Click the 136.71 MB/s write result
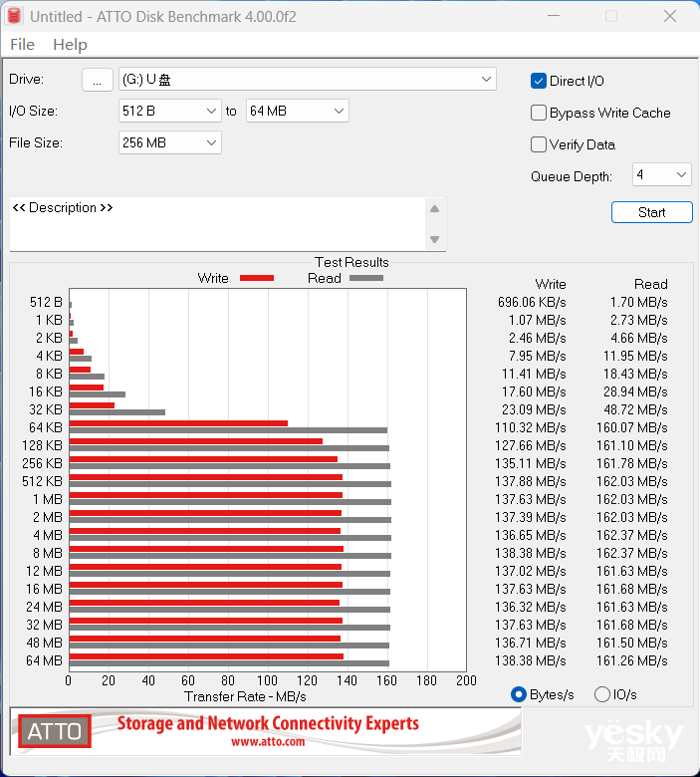Viewport: 700px width, 777px height. (530, 643)
